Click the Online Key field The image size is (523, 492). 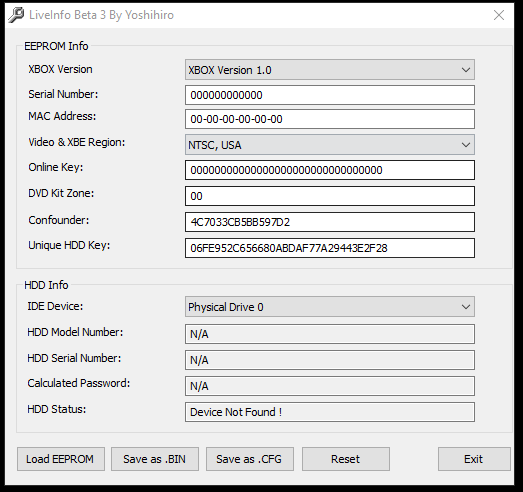coord(330,170)
